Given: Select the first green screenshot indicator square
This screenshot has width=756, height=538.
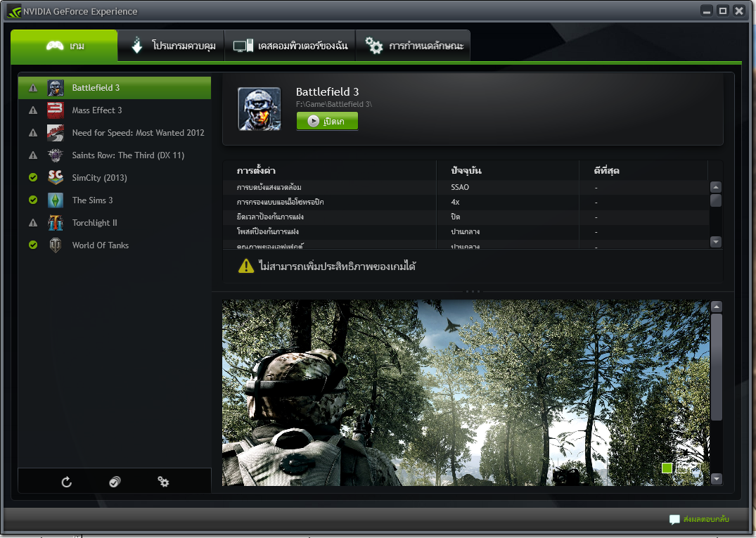Looking at the screenshot, I should pos(667,468).
